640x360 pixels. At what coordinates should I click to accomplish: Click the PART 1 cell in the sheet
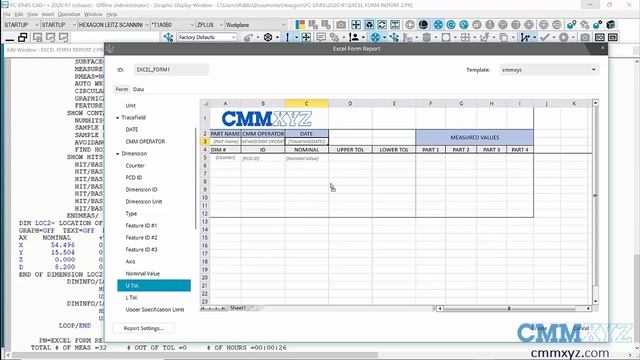click(431, 150)
